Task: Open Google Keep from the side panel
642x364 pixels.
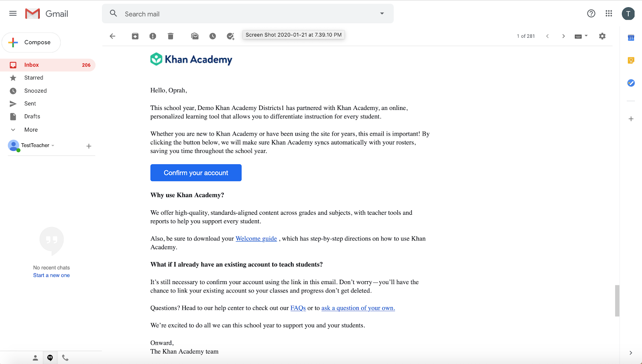Action: tap(631, 60)
